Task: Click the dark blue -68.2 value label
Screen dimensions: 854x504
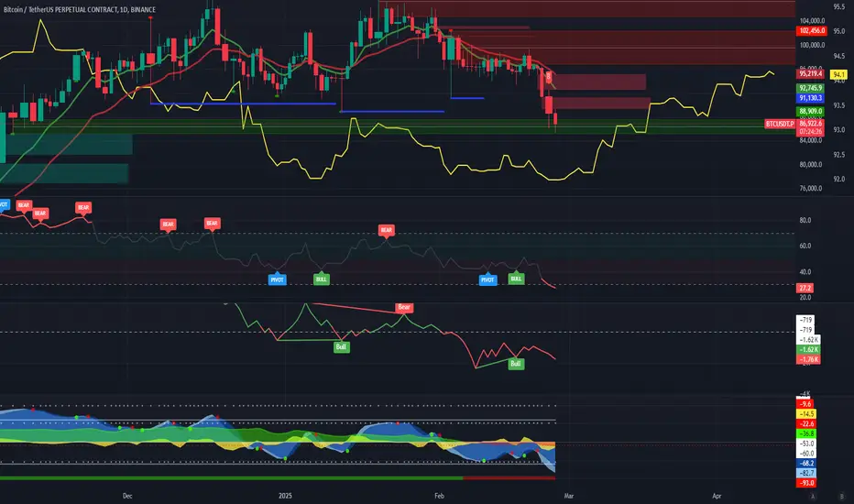Action: (x=806, y=463)
